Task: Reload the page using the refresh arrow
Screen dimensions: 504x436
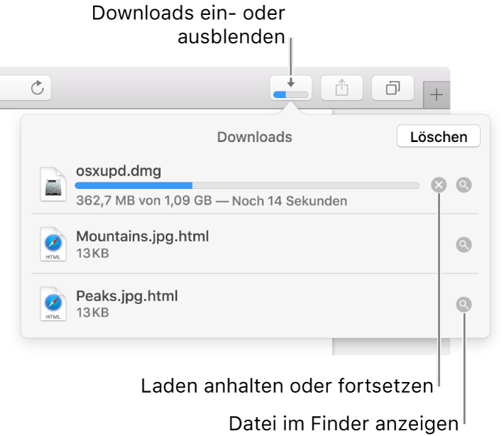Action: [38, 87]
